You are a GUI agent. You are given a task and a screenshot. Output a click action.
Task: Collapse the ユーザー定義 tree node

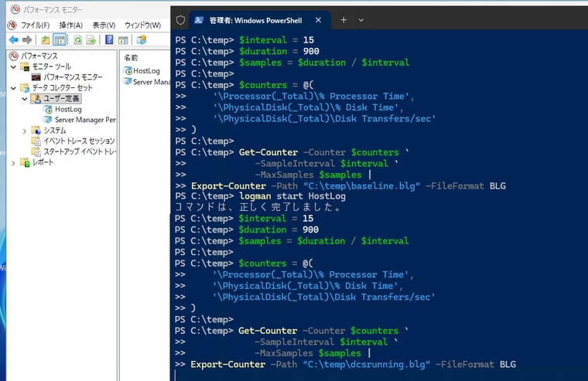(x=25, y=99)
